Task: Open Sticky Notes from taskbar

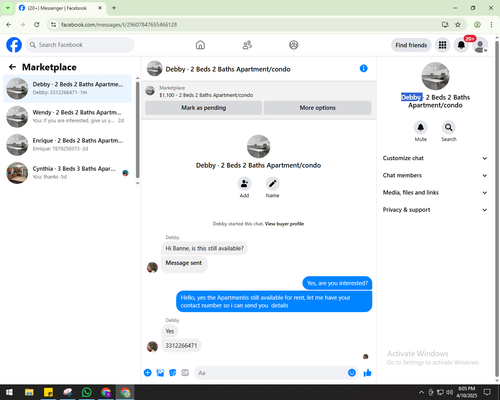Action: [x=48, y=392]
